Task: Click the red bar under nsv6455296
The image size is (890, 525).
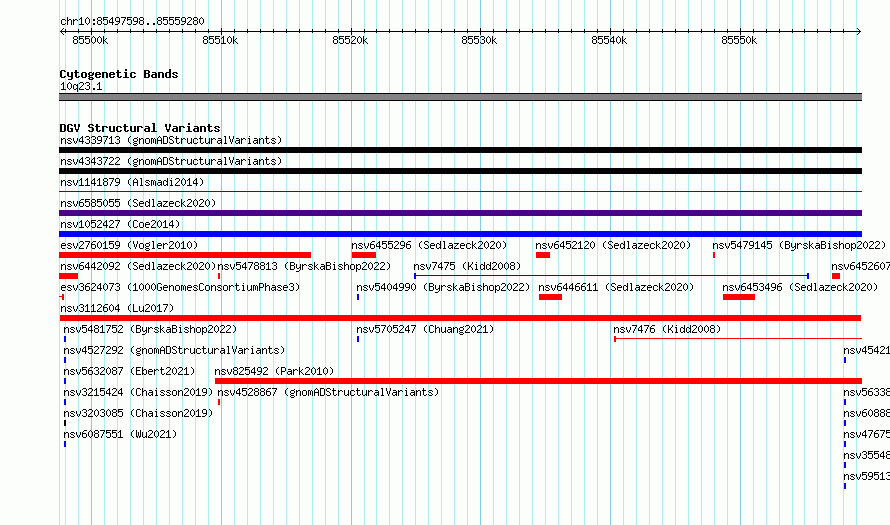Action: tap(364, 255)
